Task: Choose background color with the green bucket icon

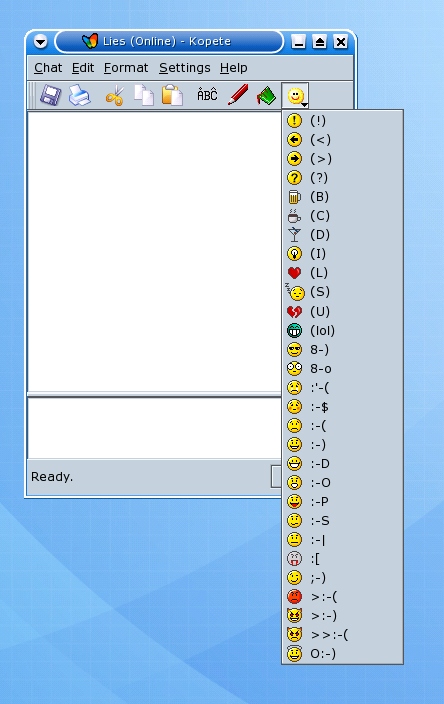Action: (x=266, y=95)
